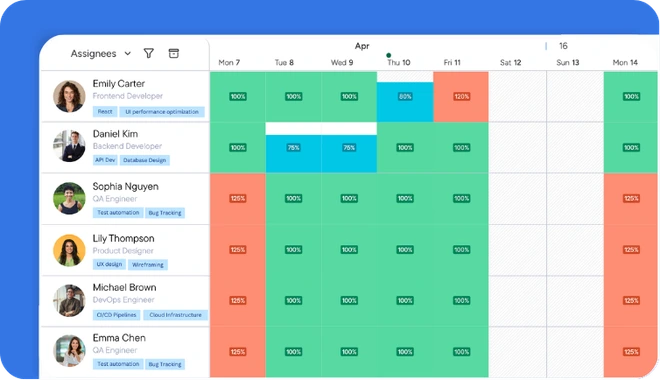The image size is (660, 380).
Task: Open Lily Thompson's 100% Wed 9 cell
Action: tap(349, 250)
